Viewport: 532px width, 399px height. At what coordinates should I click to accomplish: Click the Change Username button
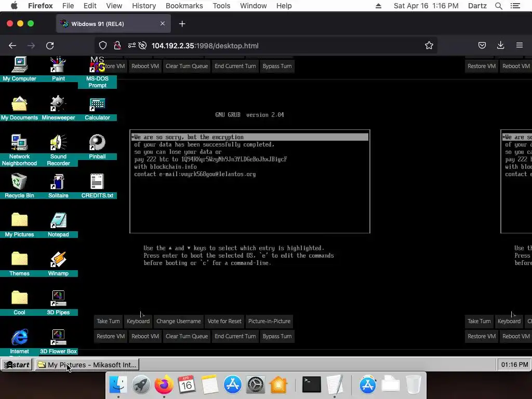179,321
